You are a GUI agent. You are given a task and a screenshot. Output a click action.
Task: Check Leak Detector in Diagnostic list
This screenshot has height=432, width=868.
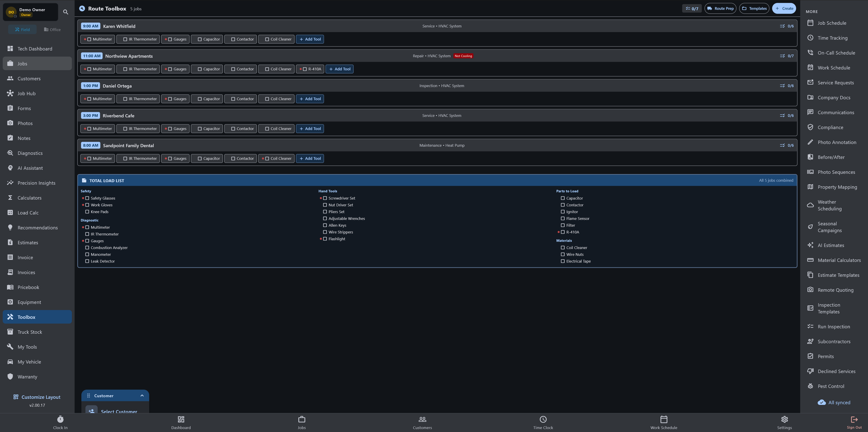tap(87, 261)
